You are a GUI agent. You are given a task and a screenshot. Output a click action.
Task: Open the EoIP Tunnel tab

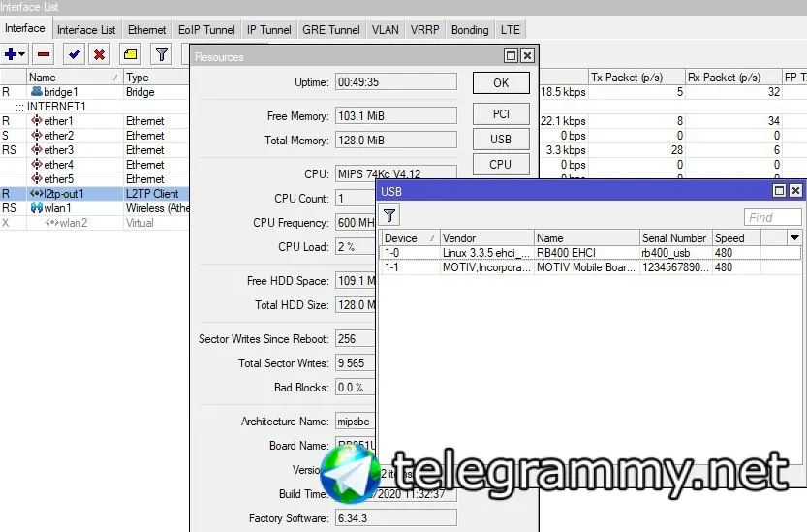[x=206, y=30]
